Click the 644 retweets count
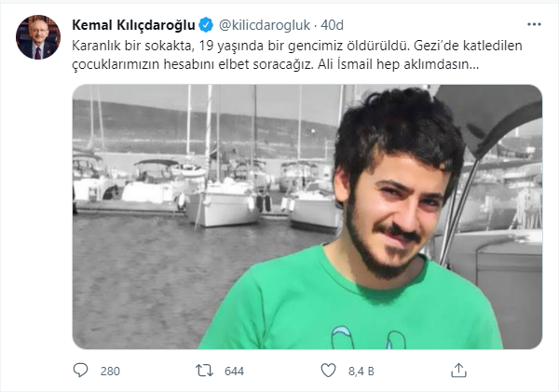559x392 pixels. 234,372
